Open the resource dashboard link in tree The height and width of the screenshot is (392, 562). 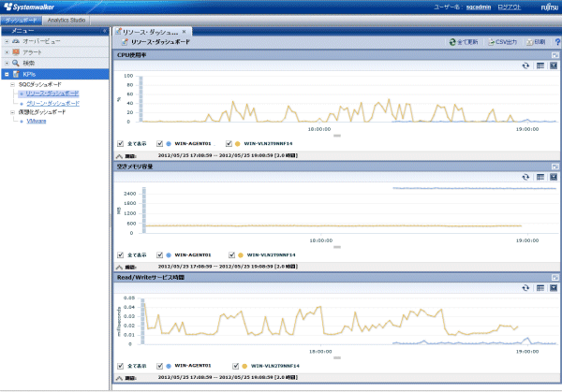tap(52, 94)
